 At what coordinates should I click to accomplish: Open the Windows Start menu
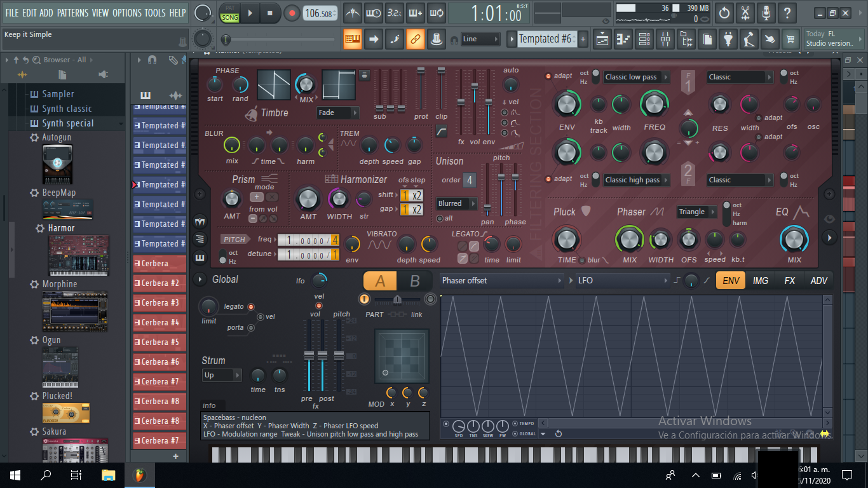(x=15, y=475)
